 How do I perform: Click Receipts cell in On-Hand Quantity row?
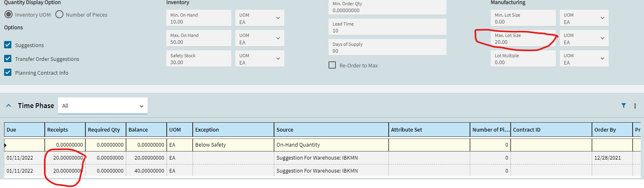point(65,145)
